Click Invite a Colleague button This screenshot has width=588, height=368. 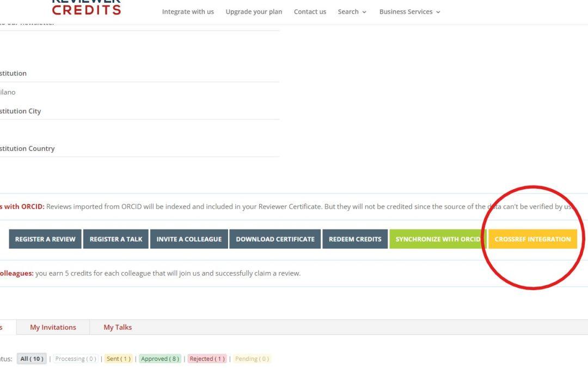point(189,239)
